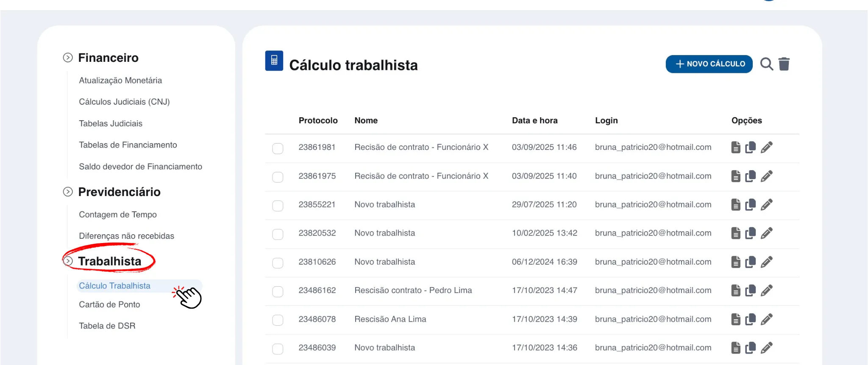Open document icon for protocol 23861981
This screenshot has height=365, width=868.
[736, 147]
